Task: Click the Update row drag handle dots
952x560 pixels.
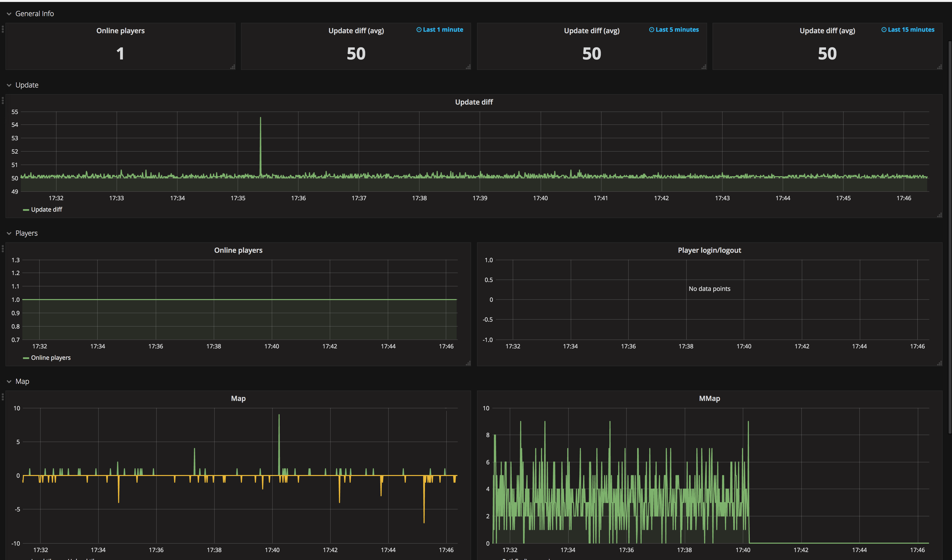Action: pyautogui.click(x=3, y=100)
